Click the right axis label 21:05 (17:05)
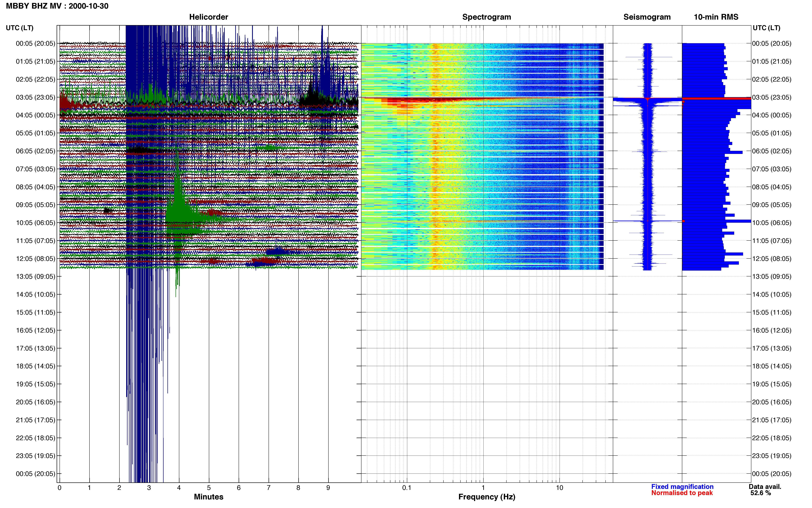The width and height of the screenshot is (812, 508). click(x=772, y=420)
